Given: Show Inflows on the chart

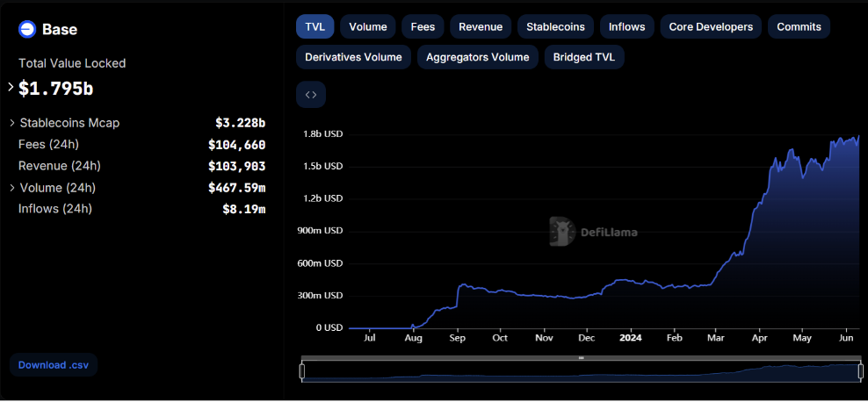Looking at the screenshot, I should click(627, 26).
